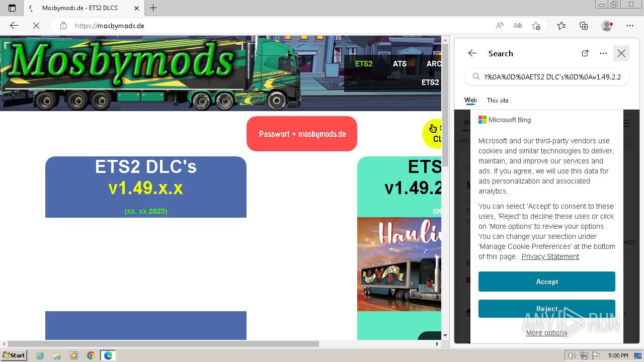Open Read aloud in address bar

(500, 26)
